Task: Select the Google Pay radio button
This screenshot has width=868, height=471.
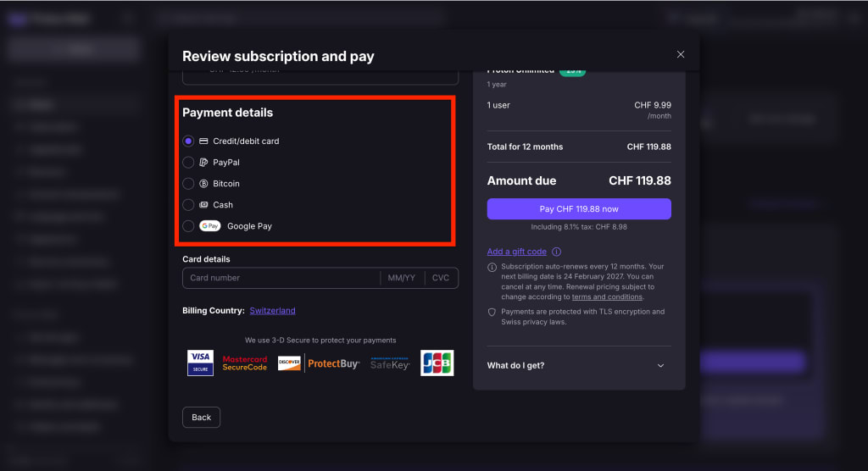Action: coord(188,226)
